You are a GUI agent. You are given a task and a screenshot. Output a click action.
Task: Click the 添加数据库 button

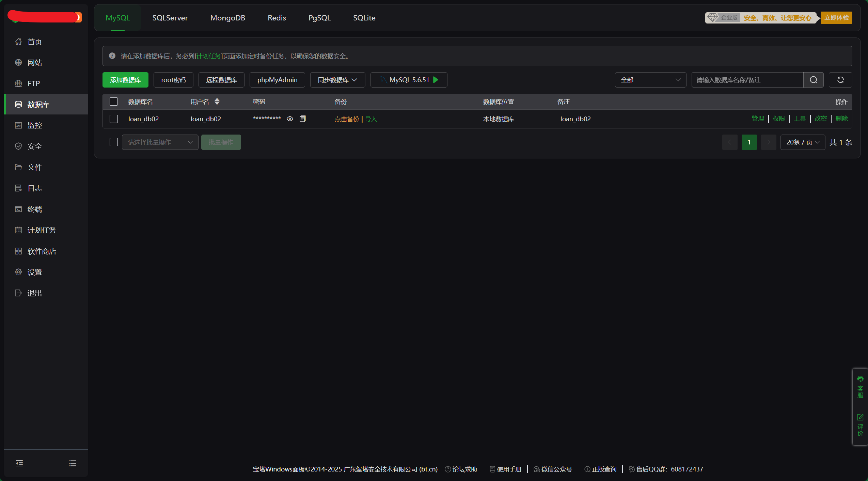coord(125,80)
